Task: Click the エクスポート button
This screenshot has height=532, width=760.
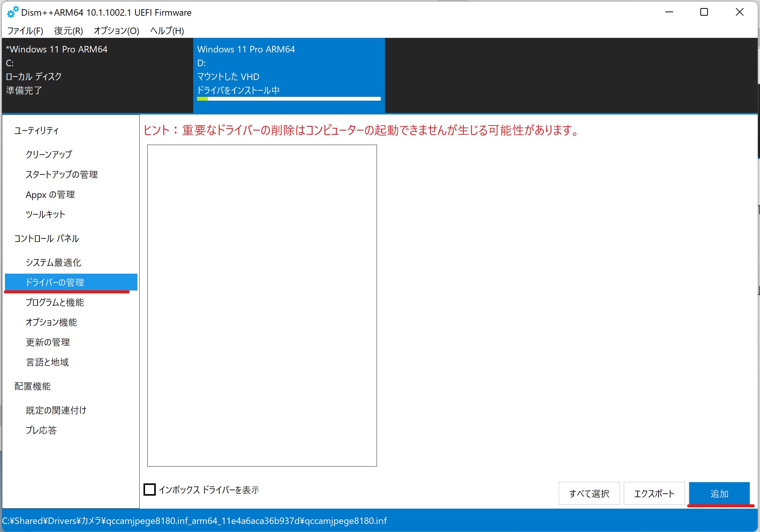Action: 654,493
